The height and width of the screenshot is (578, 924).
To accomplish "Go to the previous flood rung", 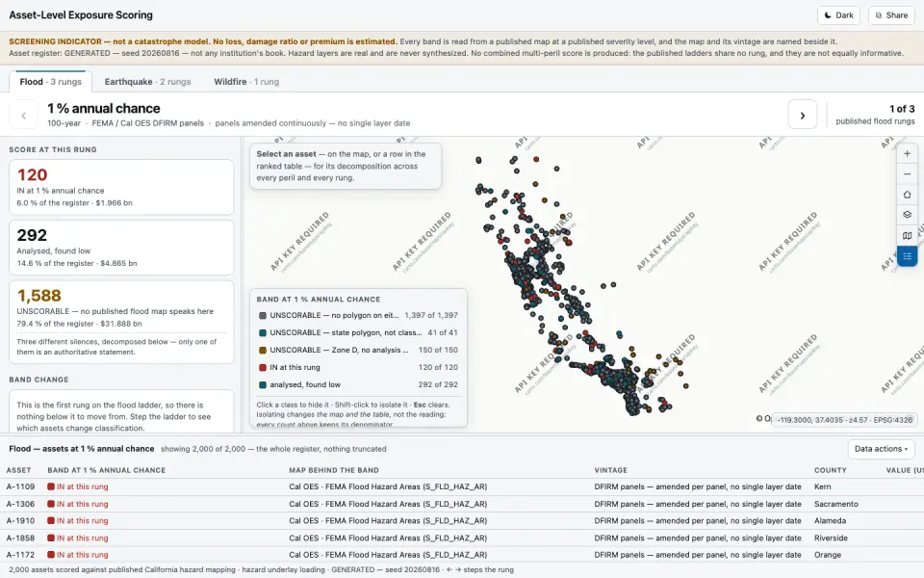I will [x=23, y=115].
